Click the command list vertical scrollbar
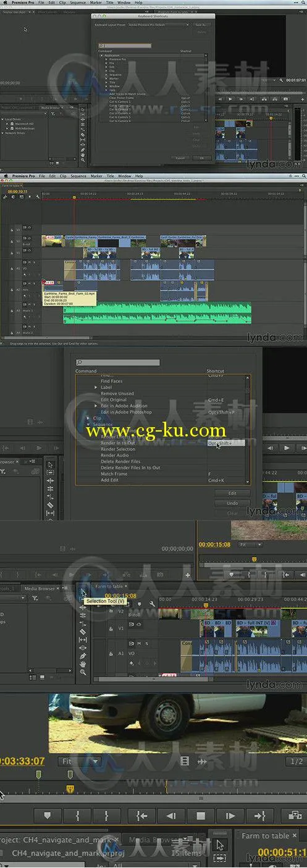This screenshot has width=307, height=868. 248,429
